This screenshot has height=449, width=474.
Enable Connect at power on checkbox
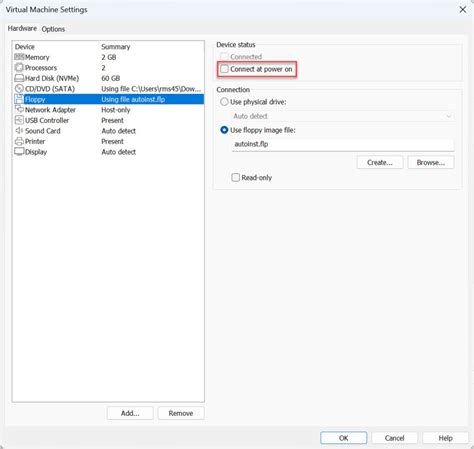tap(224, 69)
